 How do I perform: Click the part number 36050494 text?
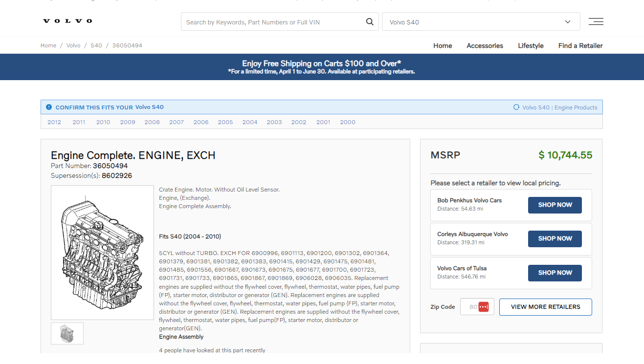click(111, 166)
